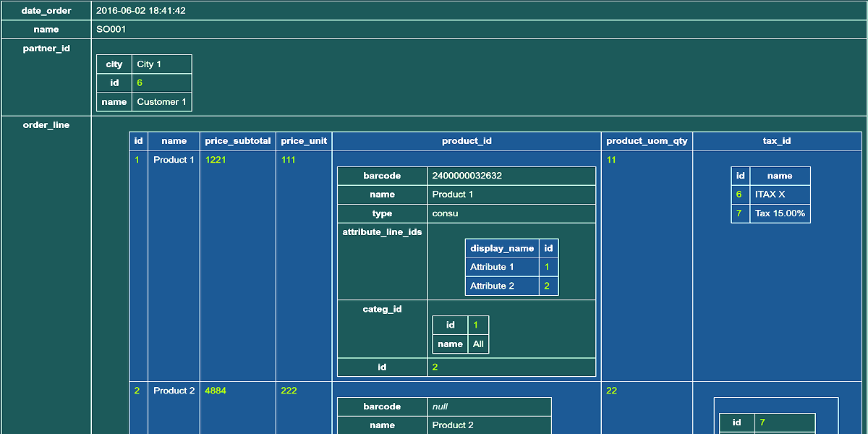Click tax id 6 beside ITAX X

[x=740, y=195]
